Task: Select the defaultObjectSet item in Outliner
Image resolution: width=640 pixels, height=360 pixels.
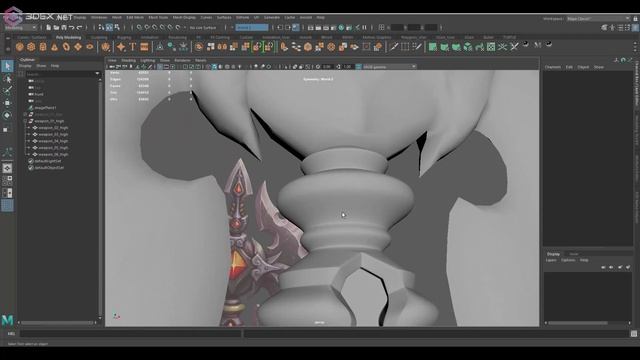Action: [49, 168]
